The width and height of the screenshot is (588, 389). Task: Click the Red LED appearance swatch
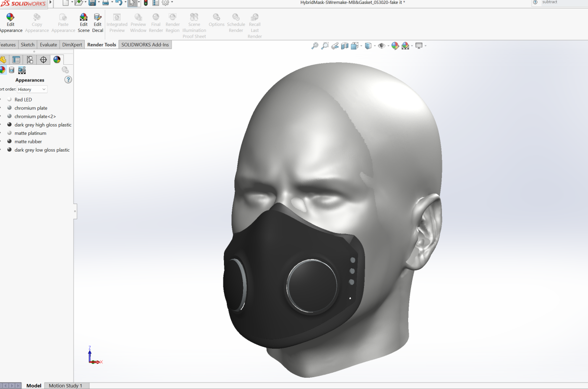click(9, 100)
